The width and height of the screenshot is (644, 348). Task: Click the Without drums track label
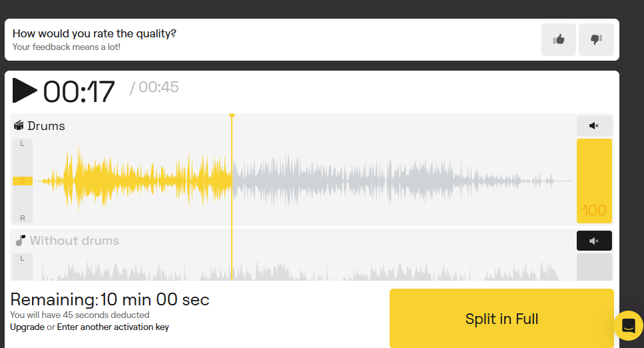coord(74,241)
